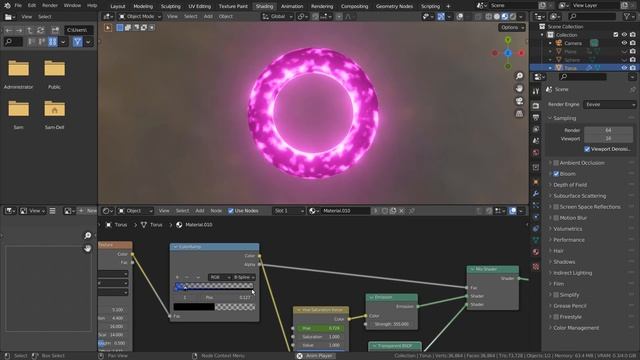Open the Tool properties tab icon
Screen dimensions: 640x360
536,91
